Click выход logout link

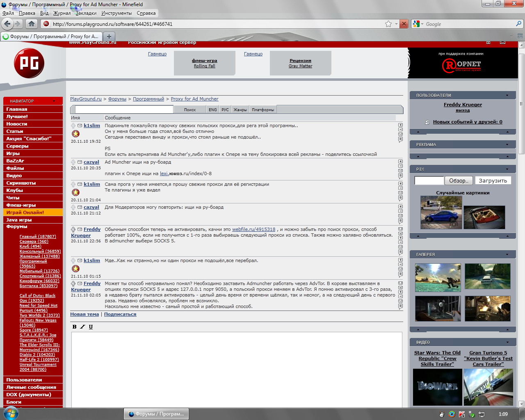tap(463, 110)
